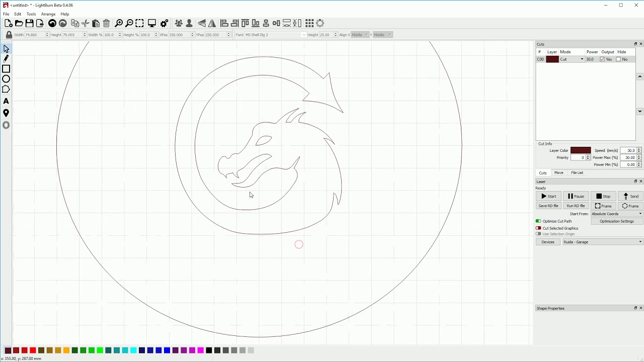The image size is (644, 362).
Task: Open the Y alignment Middle dropdown
Action: click(x=382, y=35)
